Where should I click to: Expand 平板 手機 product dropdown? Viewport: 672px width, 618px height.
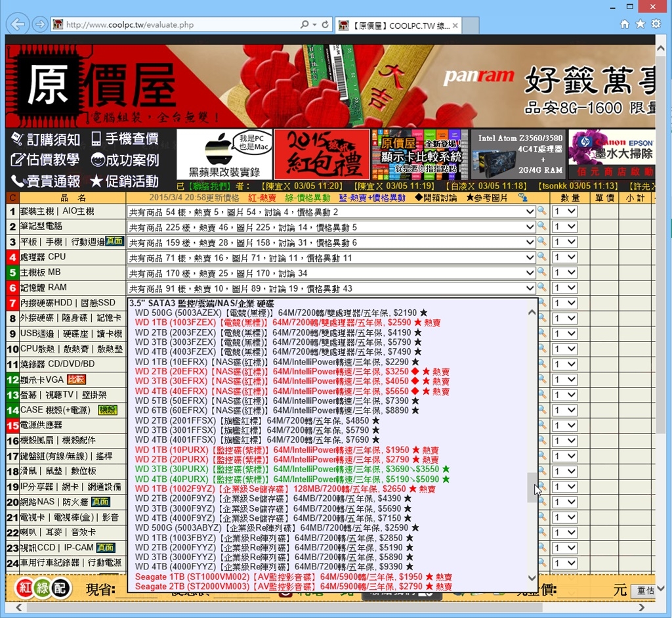[331, 242]
